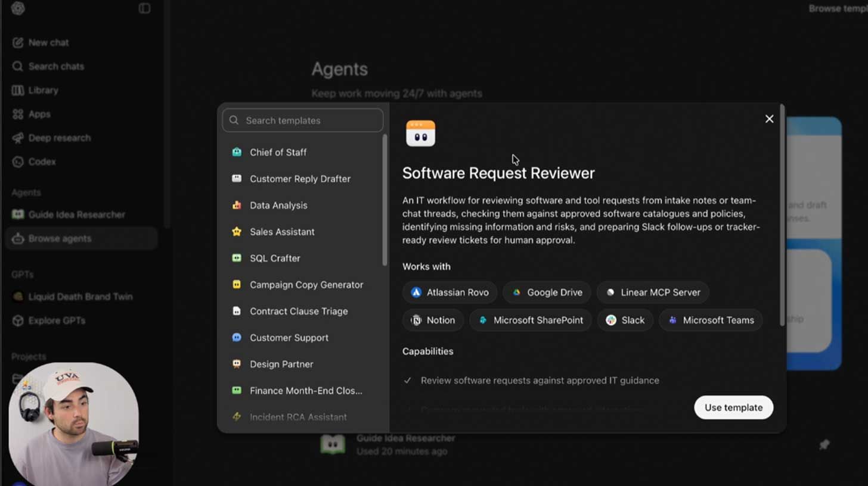Viewport: 868px width, 486px height.
Task: Click the Microsoft Teams chip
Action: pyautogui.click(x=711, y=320)
